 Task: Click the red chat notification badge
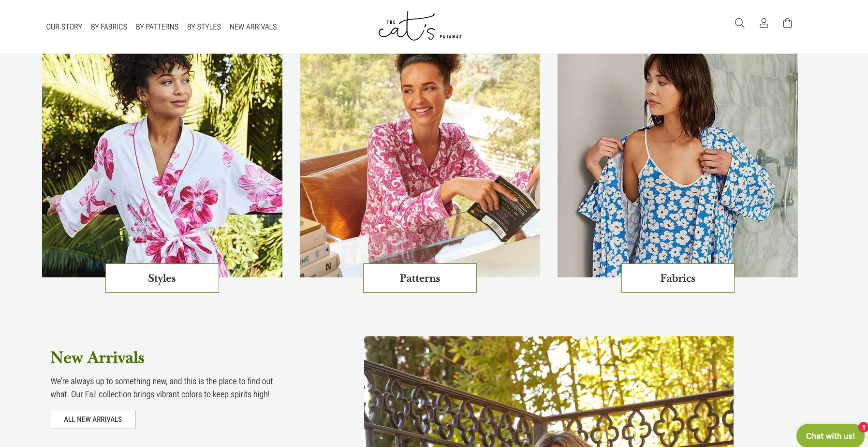click(x=863, y=427)
